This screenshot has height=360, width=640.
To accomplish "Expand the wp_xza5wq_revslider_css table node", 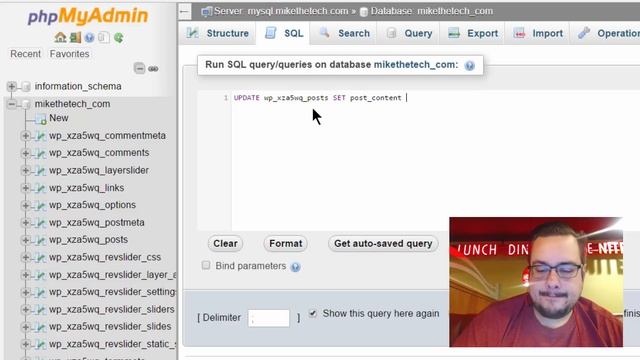I will 25,257.
